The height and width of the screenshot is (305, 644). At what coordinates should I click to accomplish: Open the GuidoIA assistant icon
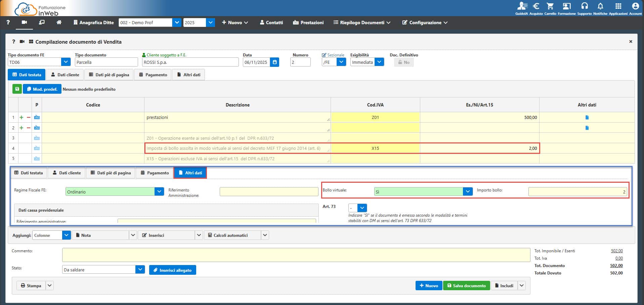pos(521,7)
